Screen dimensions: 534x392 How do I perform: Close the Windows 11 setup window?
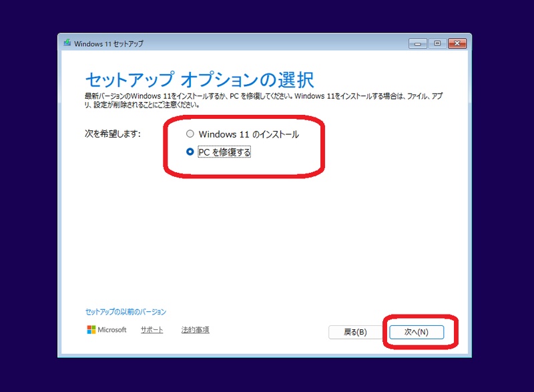(x=457, y=43)
